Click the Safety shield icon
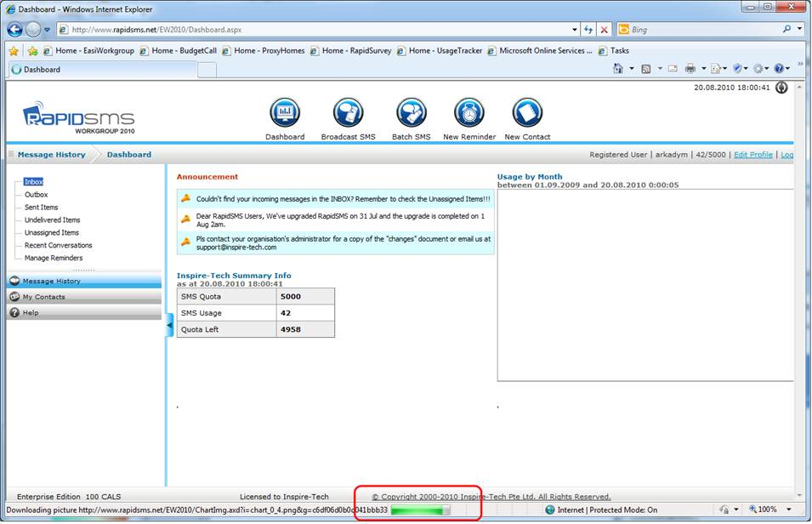Image resolution: width=812 pixels, height=524 pixels. [737, 68]
